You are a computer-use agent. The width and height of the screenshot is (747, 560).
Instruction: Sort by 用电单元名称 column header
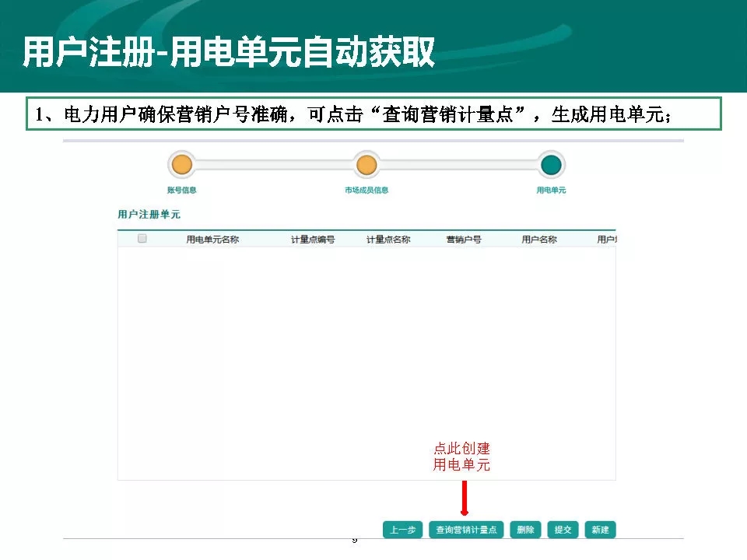212,240
